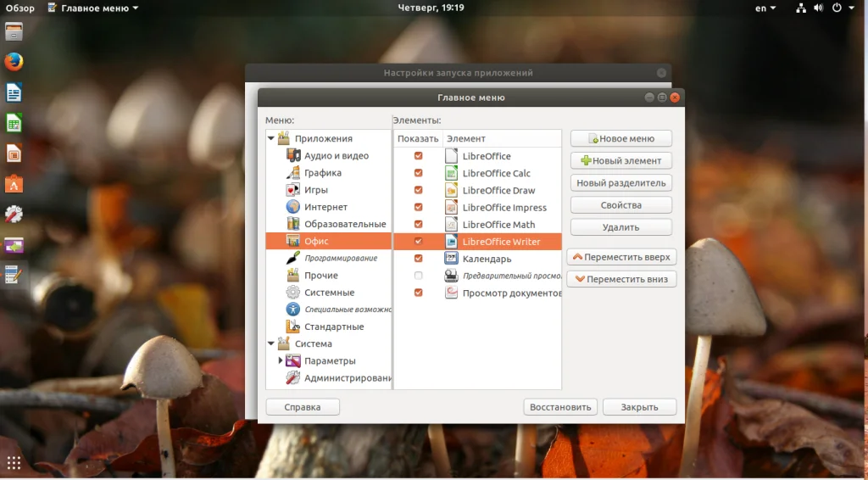This screenshot has height=480, width=868.
Task: Click the Новое меню button
Action: point(621,138)
